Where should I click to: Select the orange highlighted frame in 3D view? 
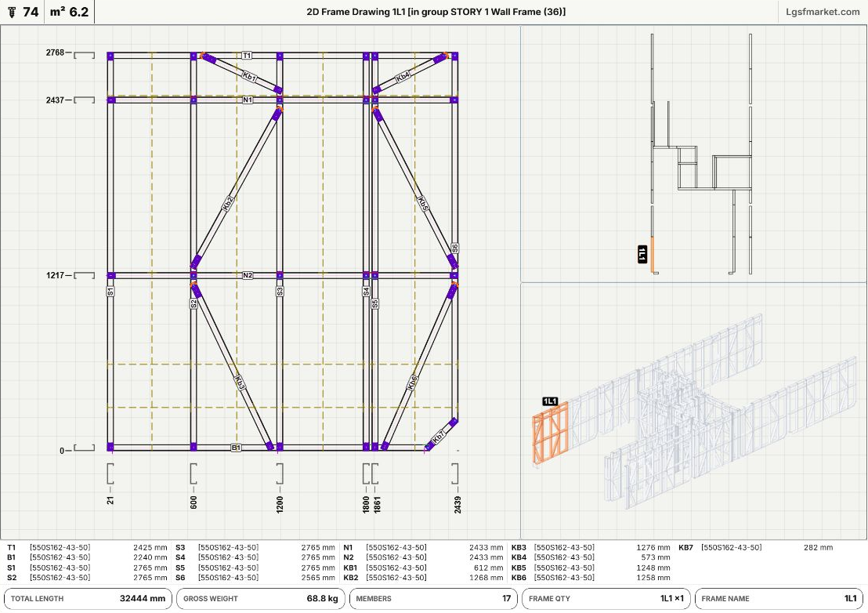(x=550, y=435)
